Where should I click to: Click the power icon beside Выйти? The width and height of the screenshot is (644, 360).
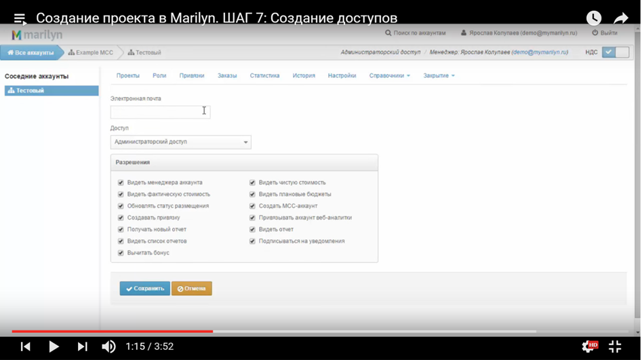tap(595, 33)
